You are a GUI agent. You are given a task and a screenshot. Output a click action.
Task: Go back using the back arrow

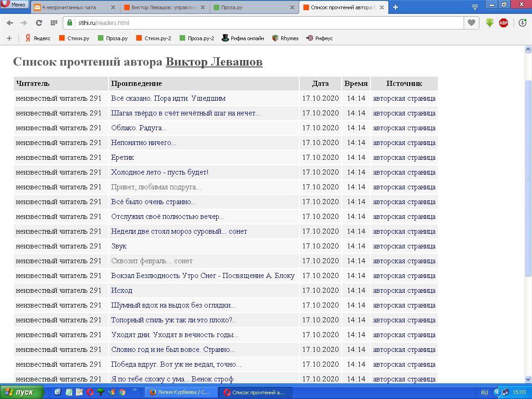(10, 23)
